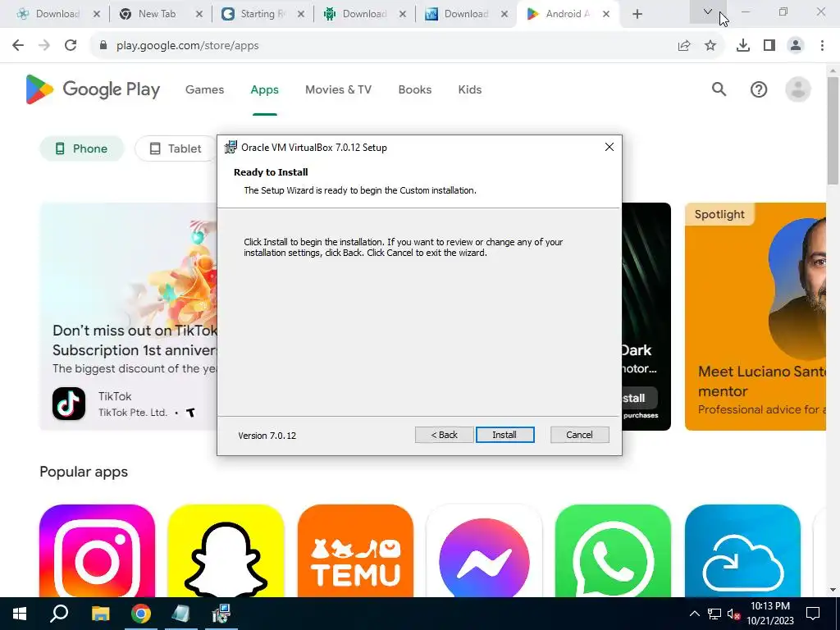
Task: Open the Temu app icon
Action: pos(355,550)
